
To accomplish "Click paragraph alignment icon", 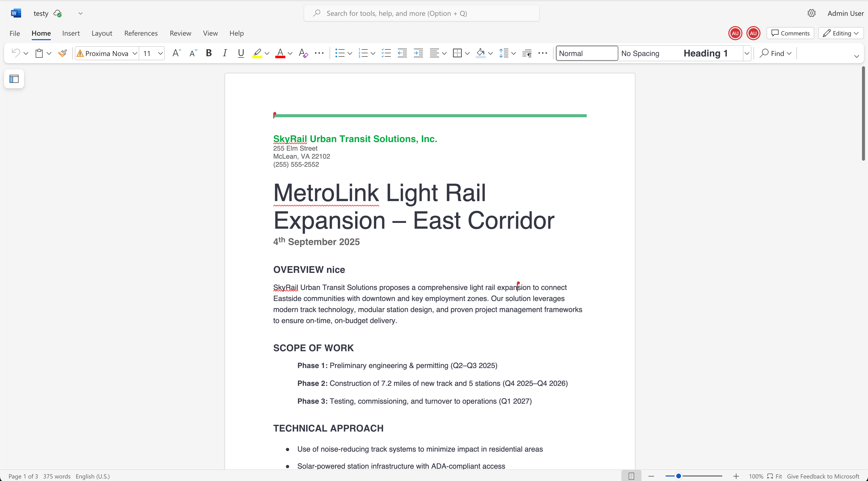I will 434,53.
